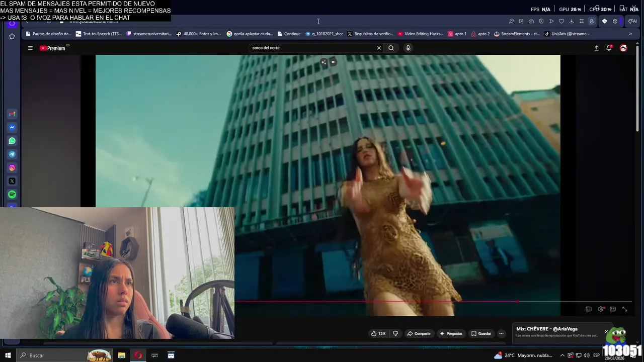Open the Windows taskbar Buscar search box
This screenshot has height=362, width=644.
click(x=64, y=355)
